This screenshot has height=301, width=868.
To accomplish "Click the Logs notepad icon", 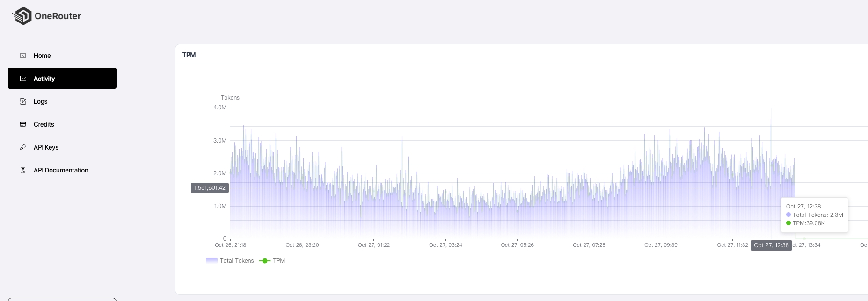I will [23, 101].
